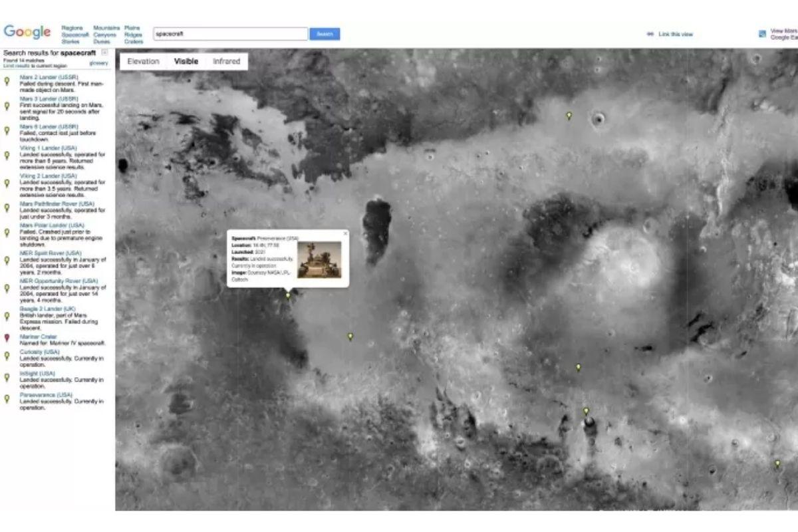Click the red pin beside Mariner Crater
The width and height of the screenshot is (798, 532).
7,338
